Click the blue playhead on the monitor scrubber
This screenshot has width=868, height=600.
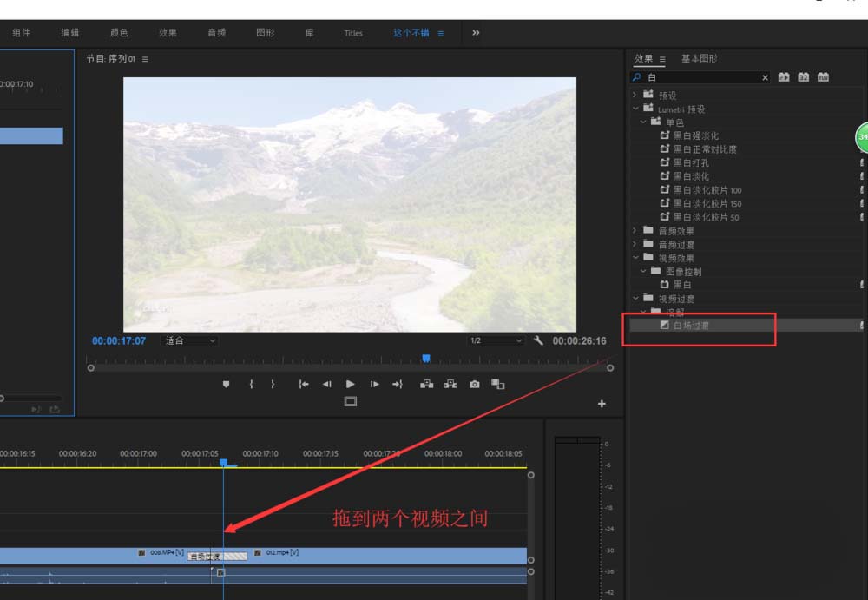[x=426, y=359]
